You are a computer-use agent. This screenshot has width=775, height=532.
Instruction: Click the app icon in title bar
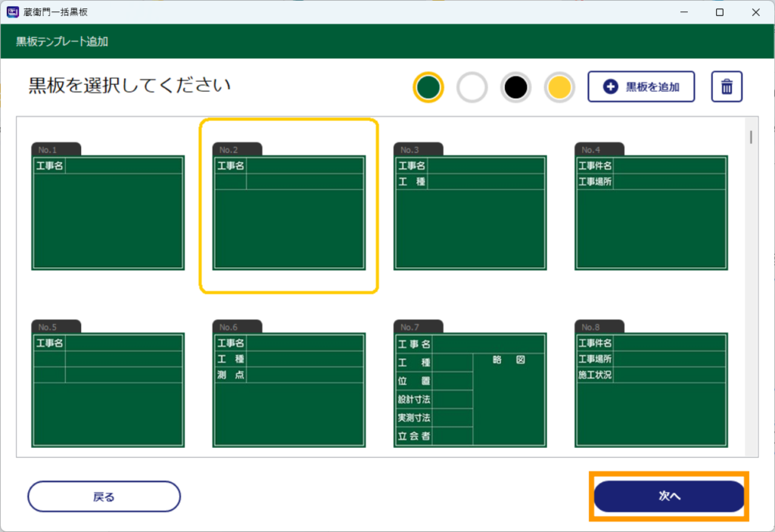[x=12, y=12]
